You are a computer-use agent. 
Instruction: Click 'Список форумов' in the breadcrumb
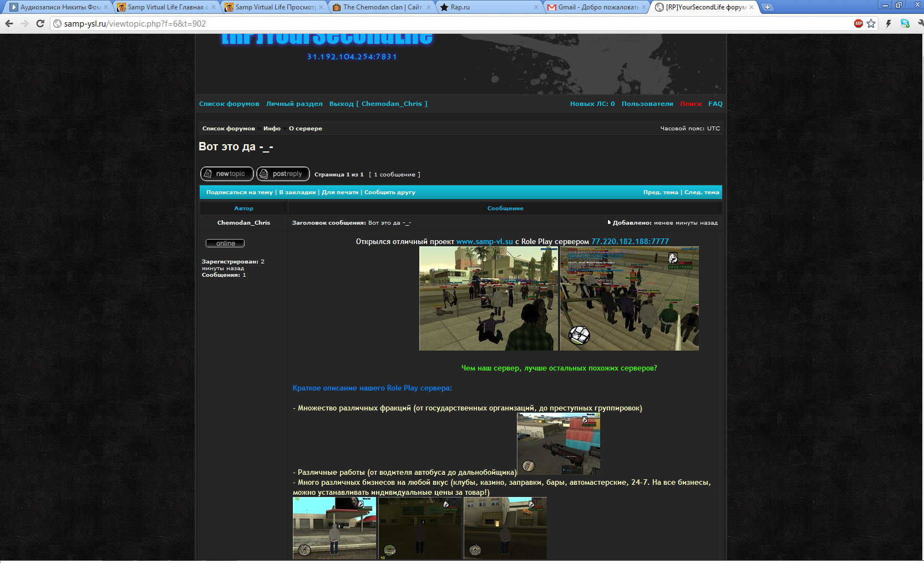click(x=229, y=128)
